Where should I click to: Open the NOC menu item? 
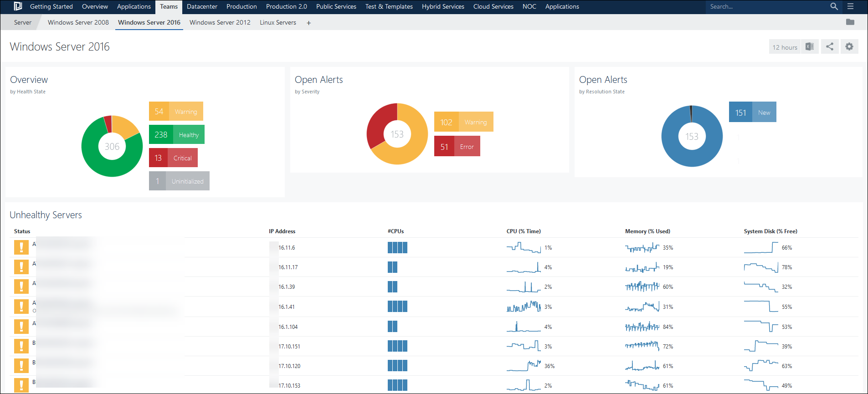(x=529, y=6)
